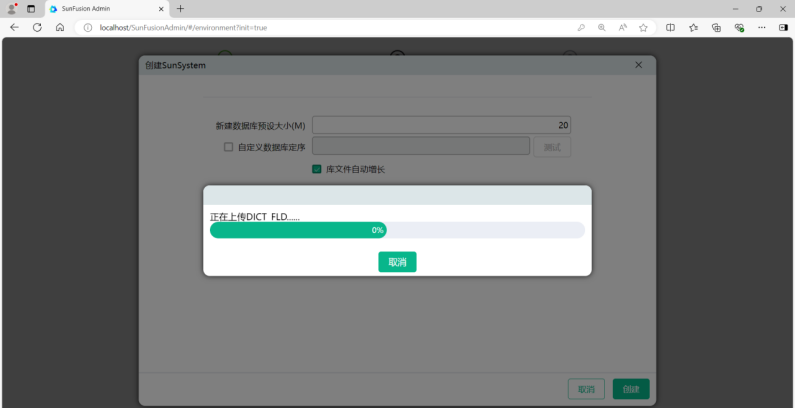Open Split screen icon in toolbar
The width and height of the screenshot is (795, 409).
click(x=670, y=28)
